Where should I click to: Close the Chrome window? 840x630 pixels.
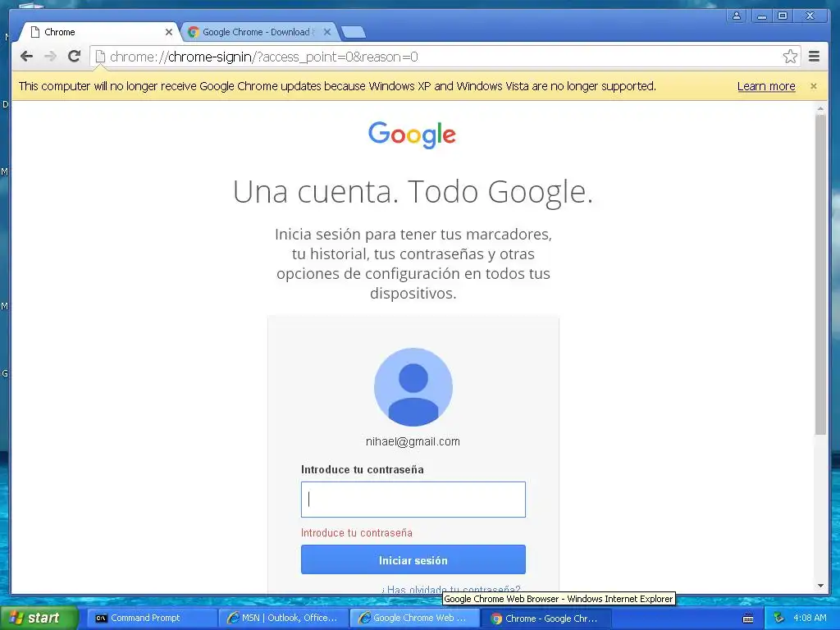coord(810,16)
